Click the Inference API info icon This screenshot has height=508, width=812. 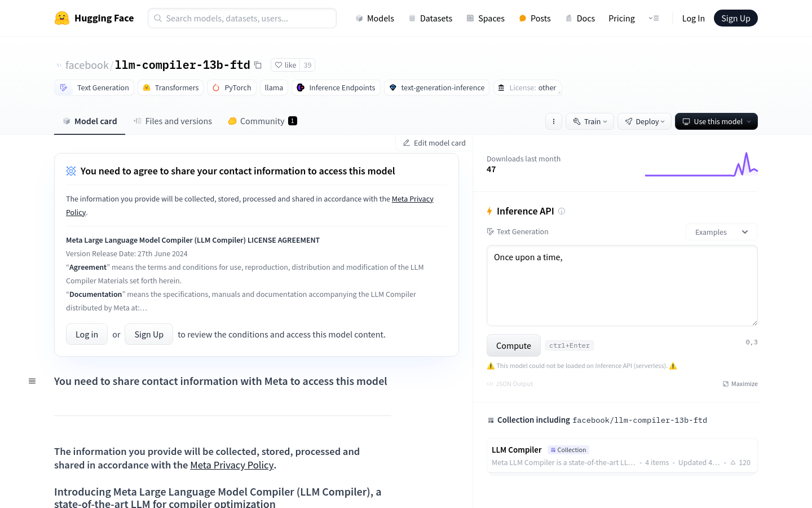click(x=562, y=211)
